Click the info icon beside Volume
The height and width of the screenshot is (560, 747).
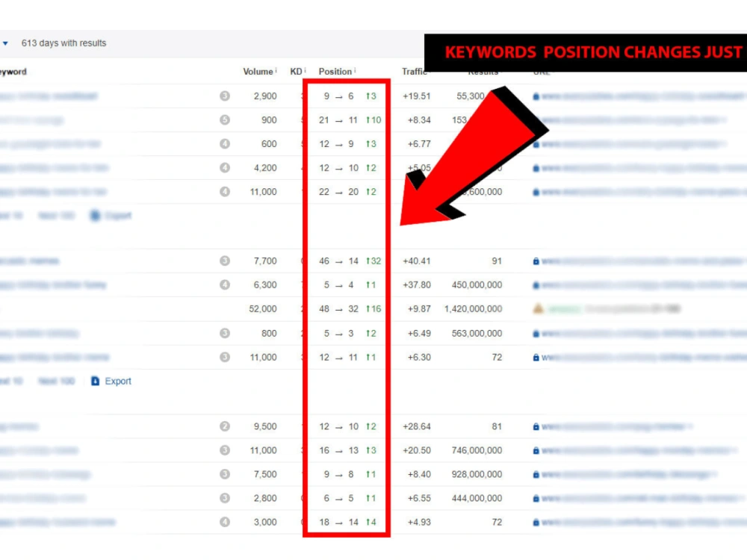[x=276, y=70]
